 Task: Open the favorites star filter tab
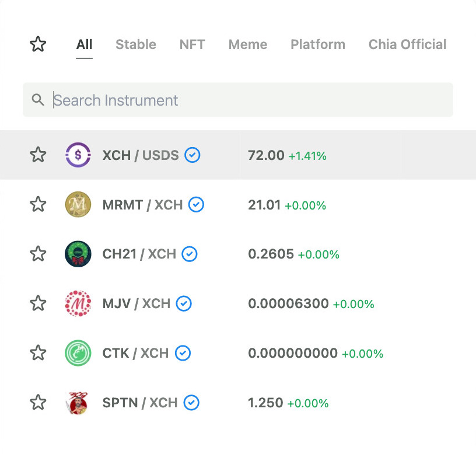coord(38,44)
